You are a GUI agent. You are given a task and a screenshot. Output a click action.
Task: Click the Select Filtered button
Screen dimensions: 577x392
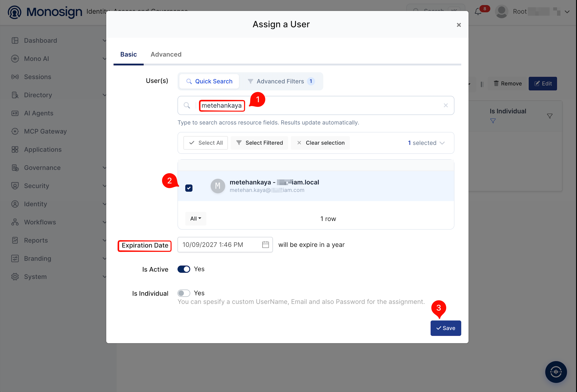click(x=259, y=143)
